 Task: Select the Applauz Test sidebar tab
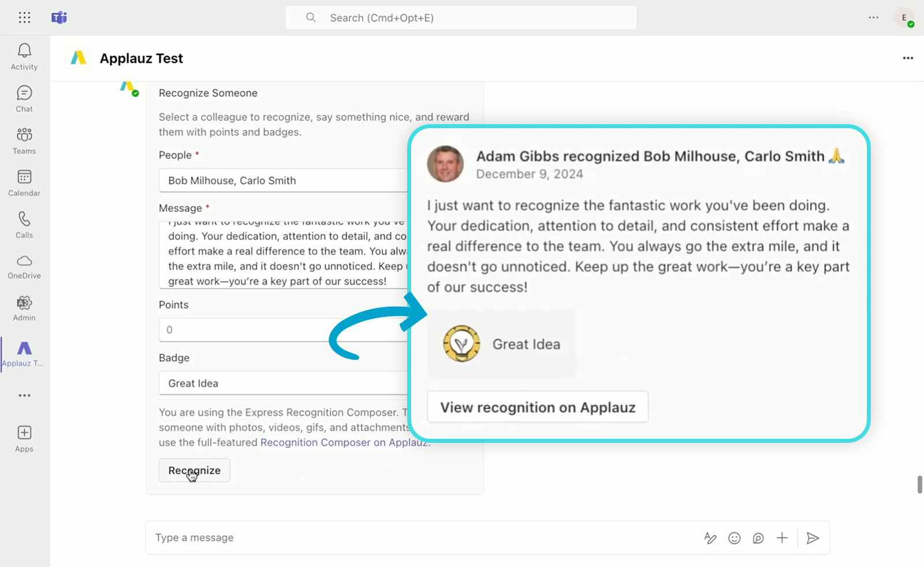[24, 352]
